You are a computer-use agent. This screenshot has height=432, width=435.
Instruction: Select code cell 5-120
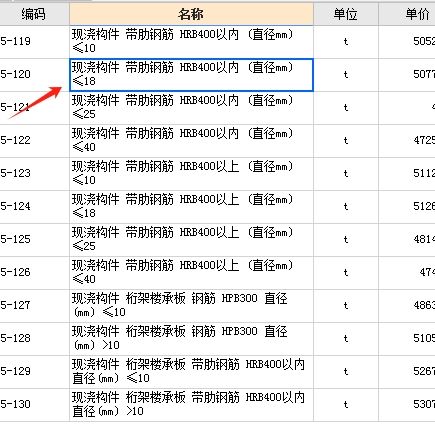point(34,75)
